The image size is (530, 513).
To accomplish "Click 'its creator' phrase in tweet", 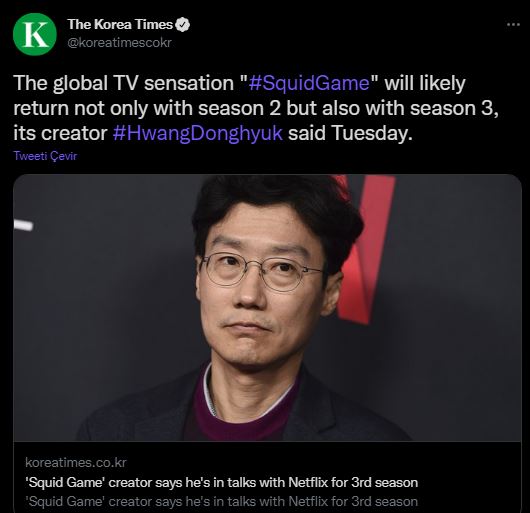I will click(60, 133).
